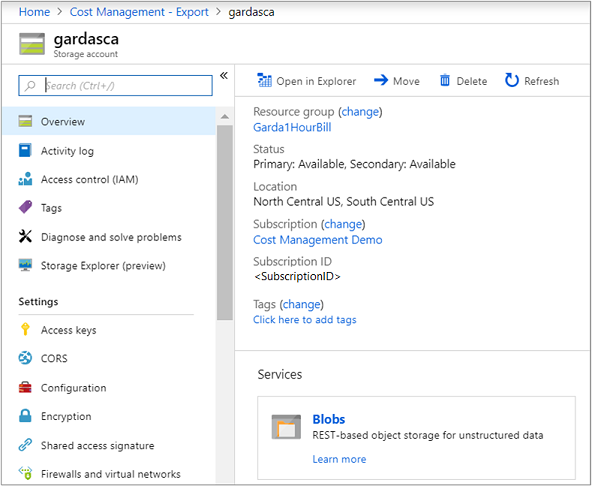Click the gardasca storage account icon
Image resolution: width=592 pixels, height=486 pixels.
[x=32, y=44]
